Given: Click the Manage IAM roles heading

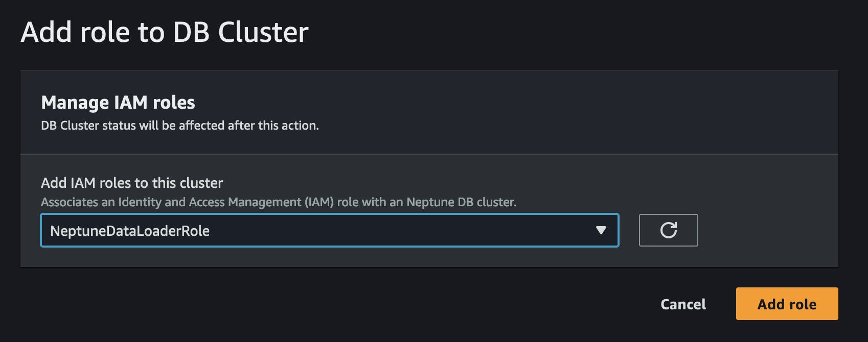Looking at the screenshot, I should [118, 103].
